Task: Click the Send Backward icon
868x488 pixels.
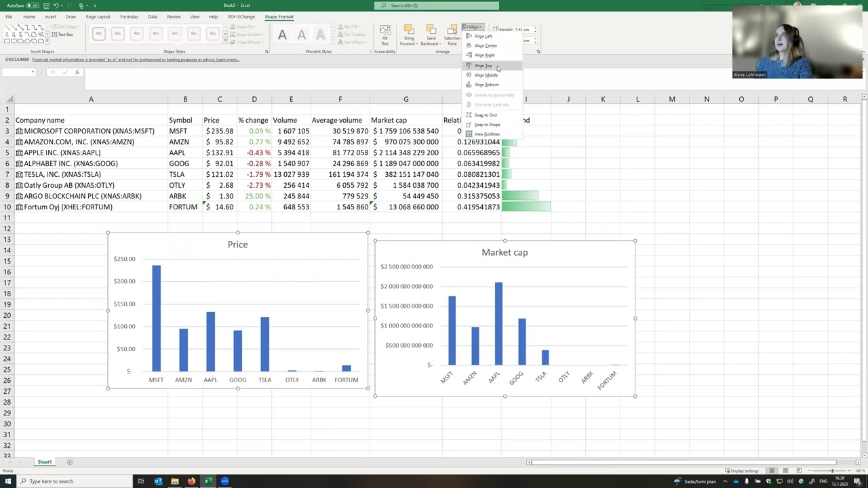Action: (x=431, y=30)
